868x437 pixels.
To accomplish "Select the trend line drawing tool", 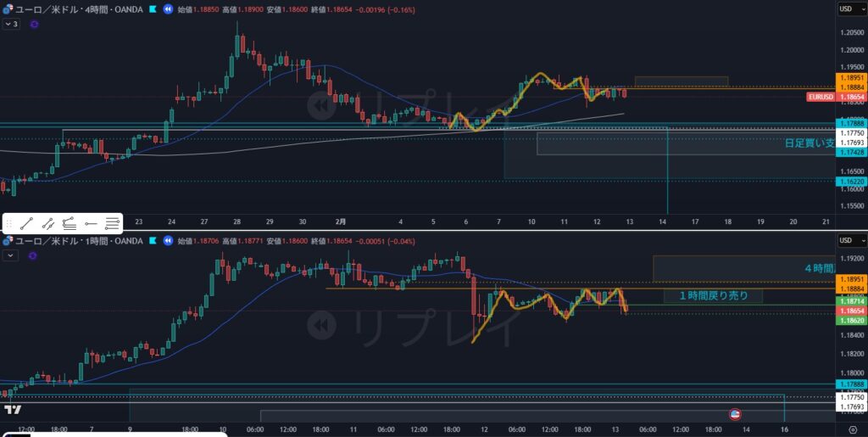I will point(27,224).
